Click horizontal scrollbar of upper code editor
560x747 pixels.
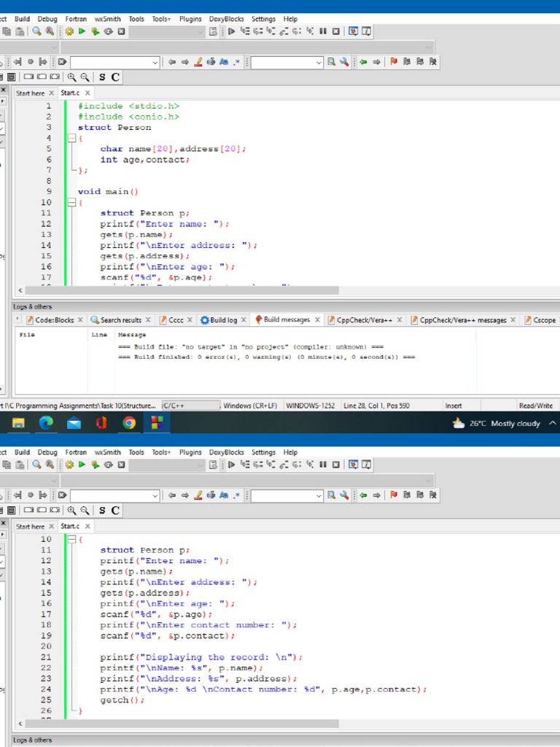(182, 290)
